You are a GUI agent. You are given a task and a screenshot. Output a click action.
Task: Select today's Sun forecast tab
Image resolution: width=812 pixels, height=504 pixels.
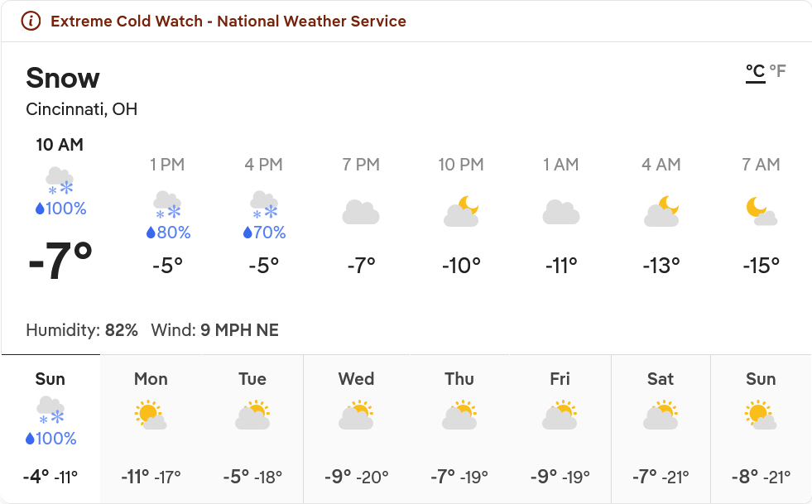[x=50, y=428]
